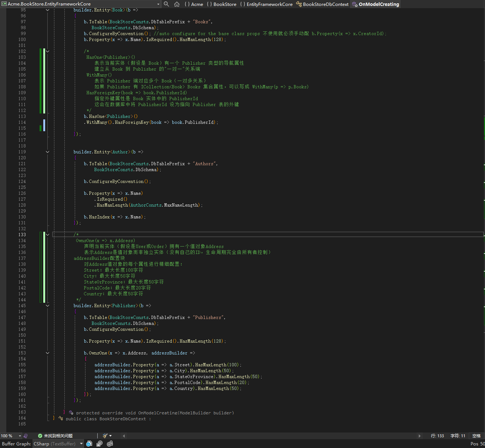Select the EntityFrameworkCore namespace breadcrumb
Image resolution: width=485 pixels, height=448 pixels.
(266, 4)
